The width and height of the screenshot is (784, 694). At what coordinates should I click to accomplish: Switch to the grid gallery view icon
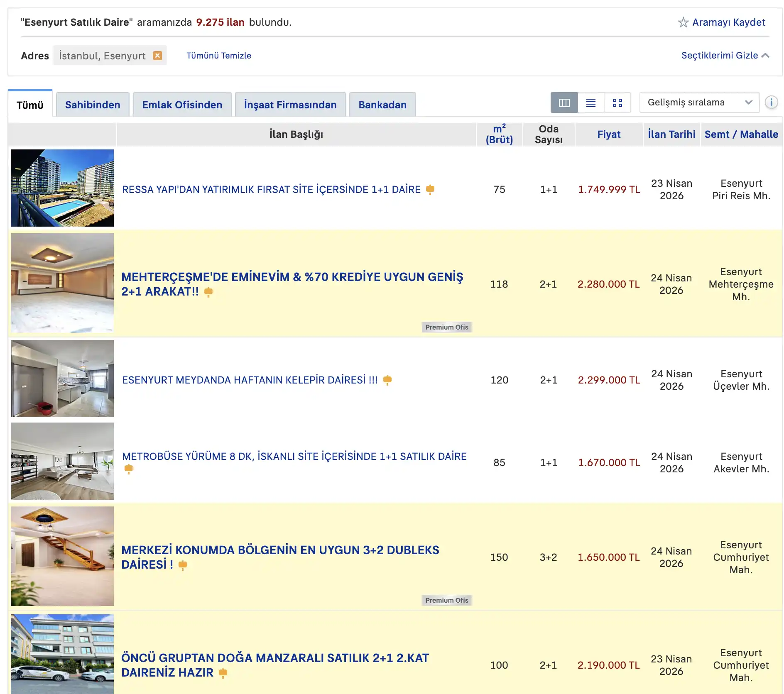617,103
